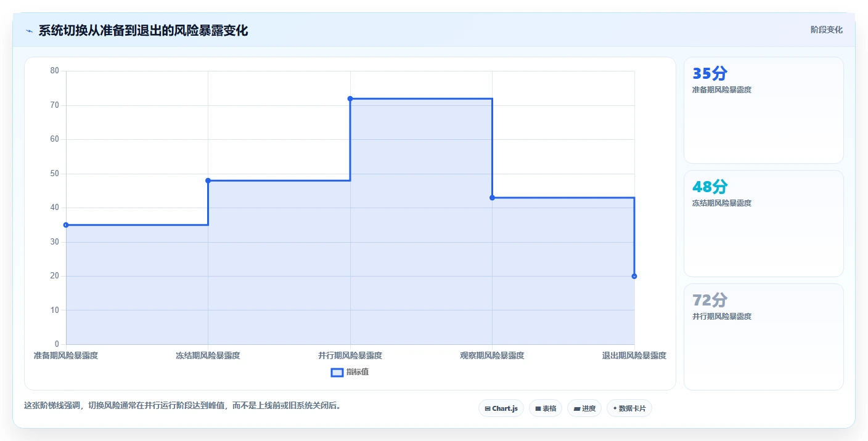Viewport: 868px width, 441px height.
Task: Click the 退出期风险暴露度 data point at 20
Action: (x=634, y=276)
